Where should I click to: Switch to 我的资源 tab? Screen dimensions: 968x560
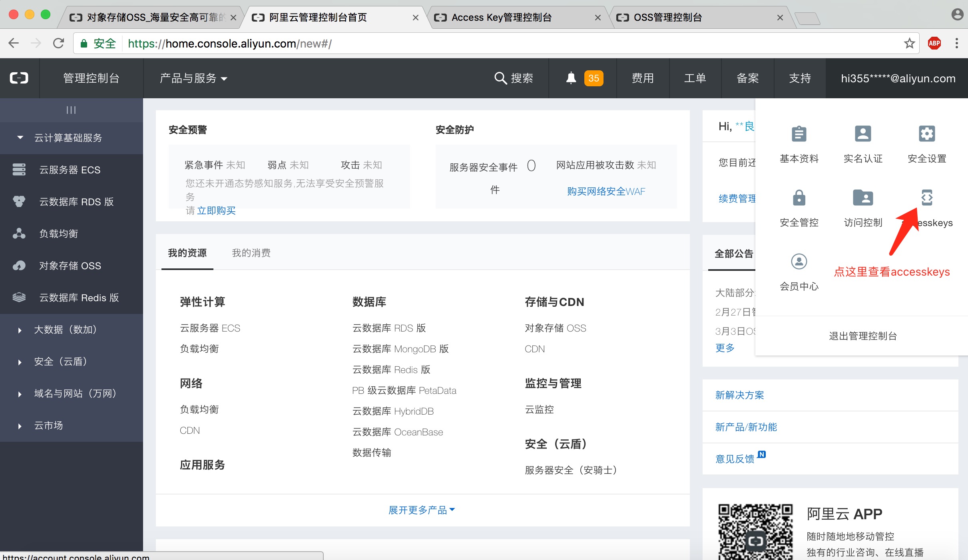coord(187,253)
